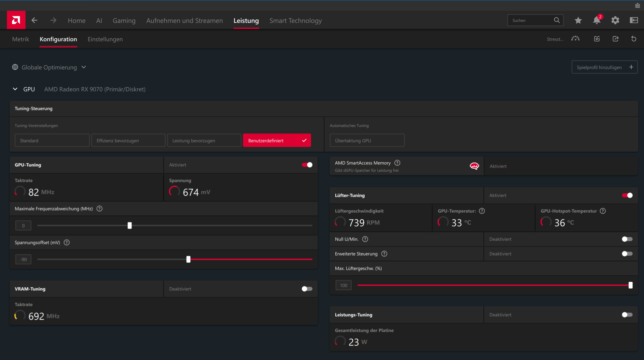Viewport: 644px width, 360px height.
Task: Start stress test via gauge icon
Action: pos(575,39)
